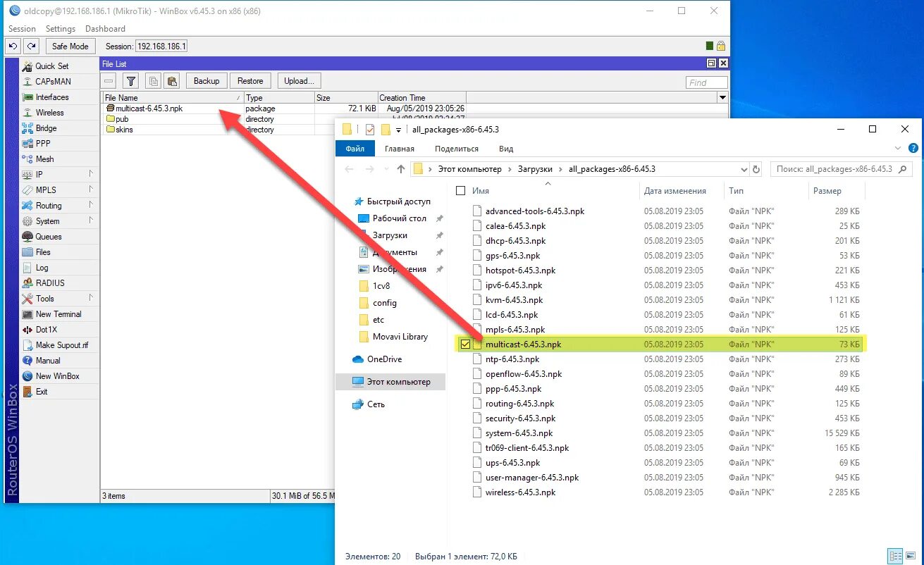Image resolution: width=924 pixels, height=565 pixels.
Task: Open the Settings menu in WinBox
Action: [61, 29]
